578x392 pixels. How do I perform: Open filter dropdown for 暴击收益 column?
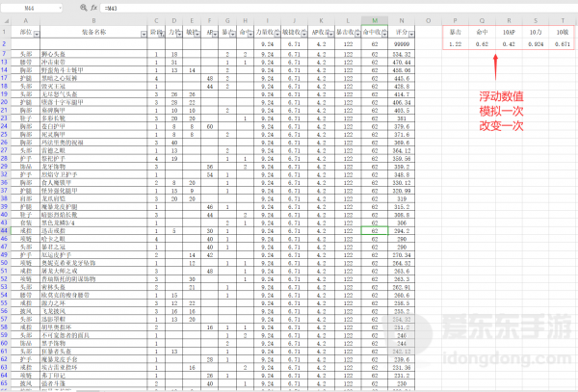pos(356,35)
